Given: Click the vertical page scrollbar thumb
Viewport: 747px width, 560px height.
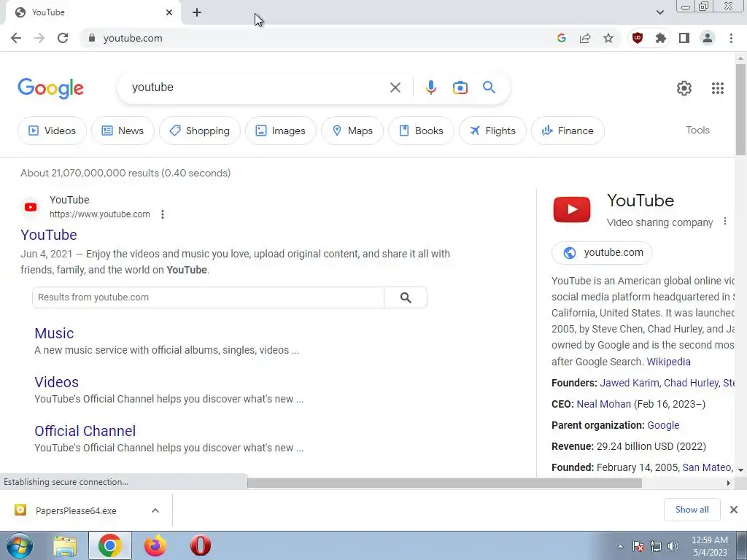Looking at the screenshot, I should coord(740,109).
